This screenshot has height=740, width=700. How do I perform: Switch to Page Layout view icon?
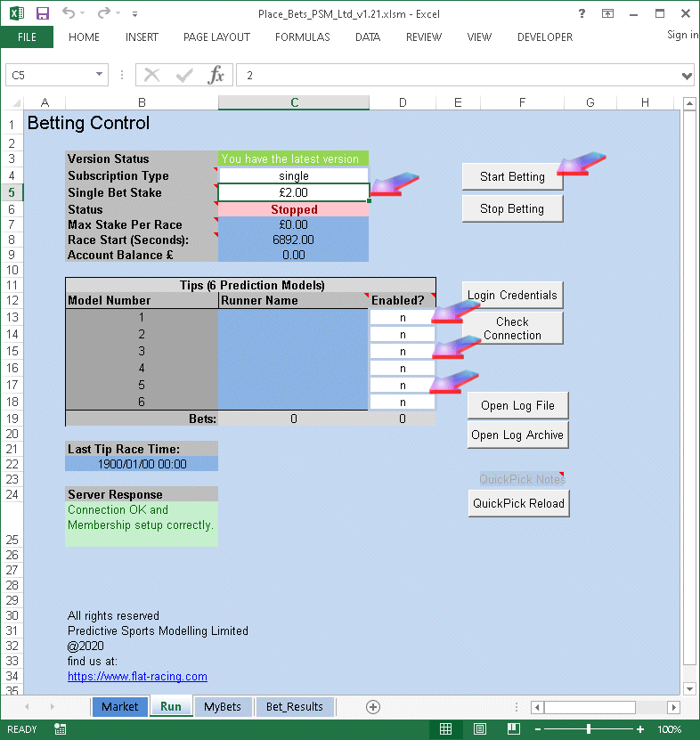pyautogui.click(x=479, y=729)
